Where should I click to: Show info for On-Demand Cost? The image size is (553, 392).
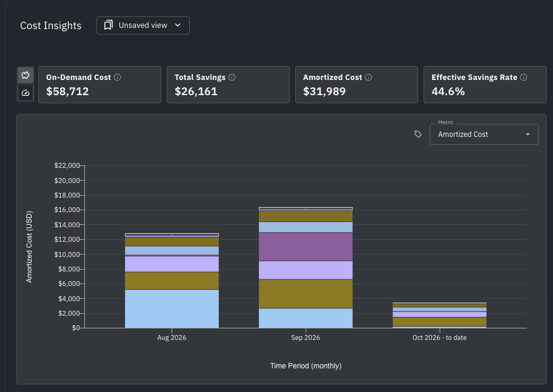(x=118, y=77)
